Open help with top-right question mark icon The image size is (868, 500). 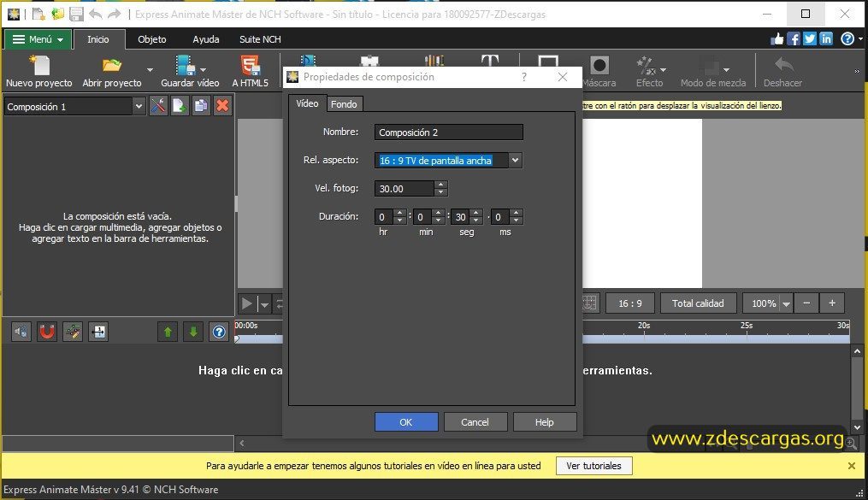click(847, 38)
